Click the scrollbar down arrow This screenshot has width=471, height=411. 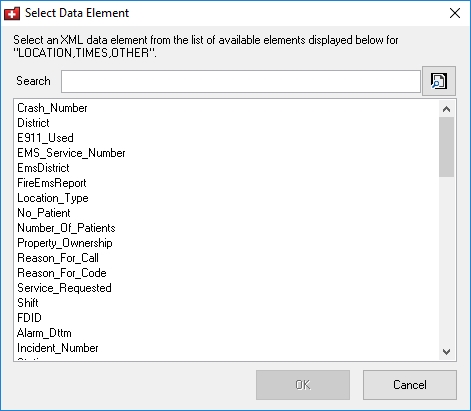446,351
